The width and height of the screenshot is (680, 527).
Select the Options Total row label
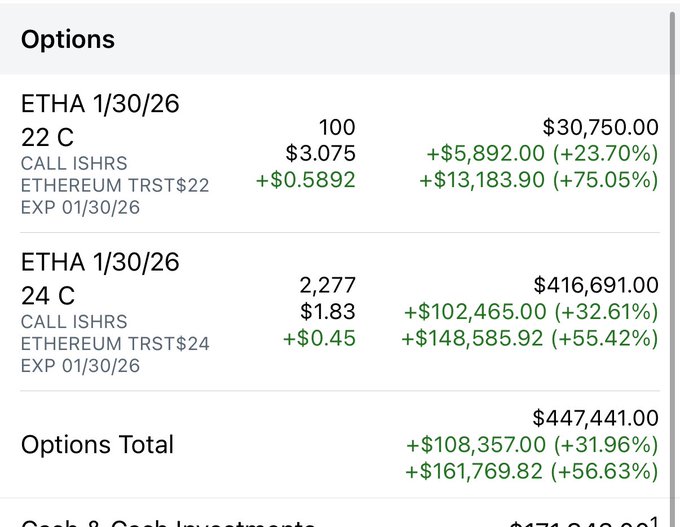(97, 445)
